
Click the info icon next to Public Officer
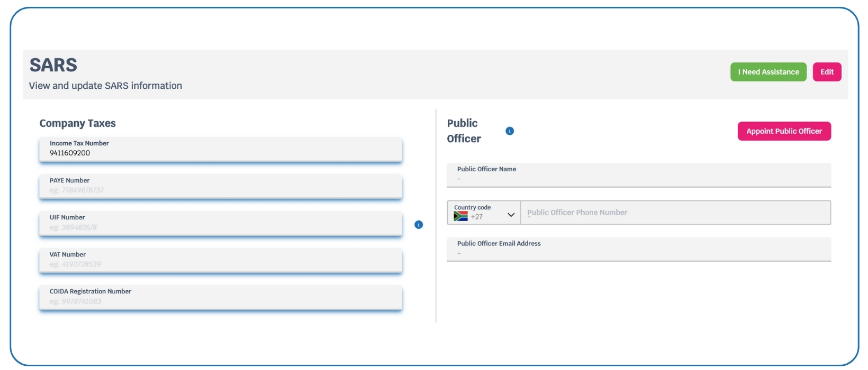tap(510, 131)
